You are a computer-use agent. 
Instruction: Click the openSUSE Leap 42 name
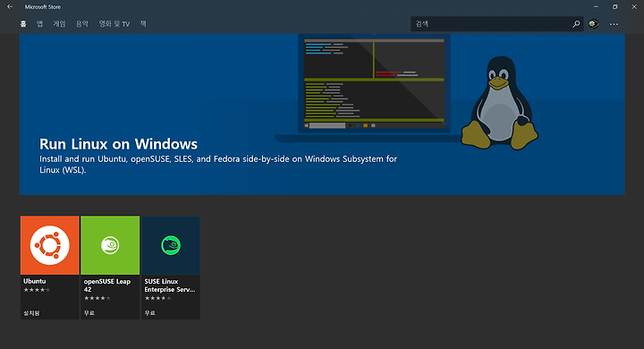pos(106,285)
